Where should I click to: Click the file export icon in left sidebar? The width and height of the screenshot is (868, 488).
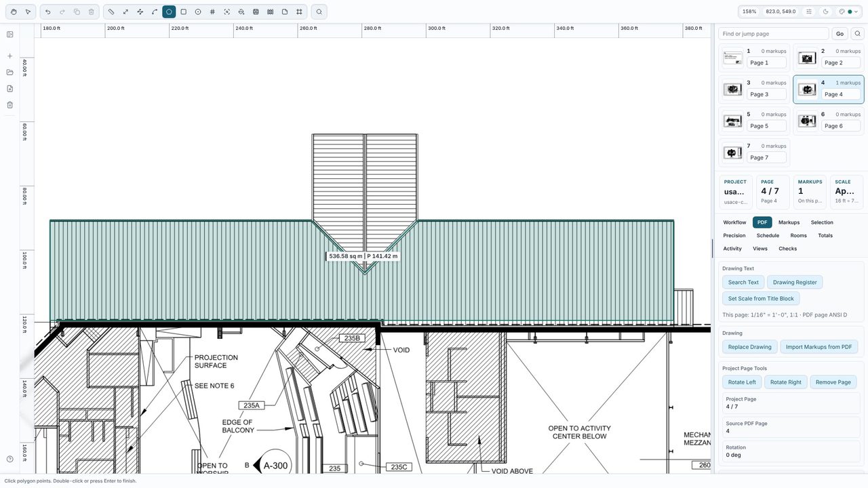10,89
